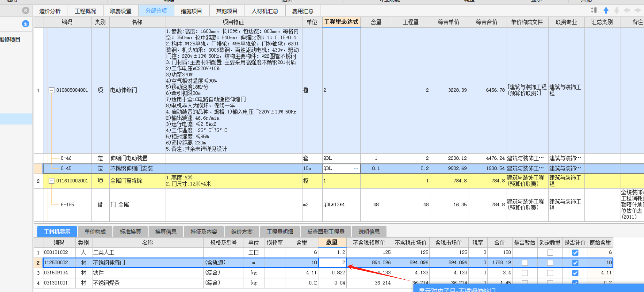Open the ellipsis button in QDL cell
Image resolution: width=644 pixels, height=292 pixels.
click(x=356, y=169)
